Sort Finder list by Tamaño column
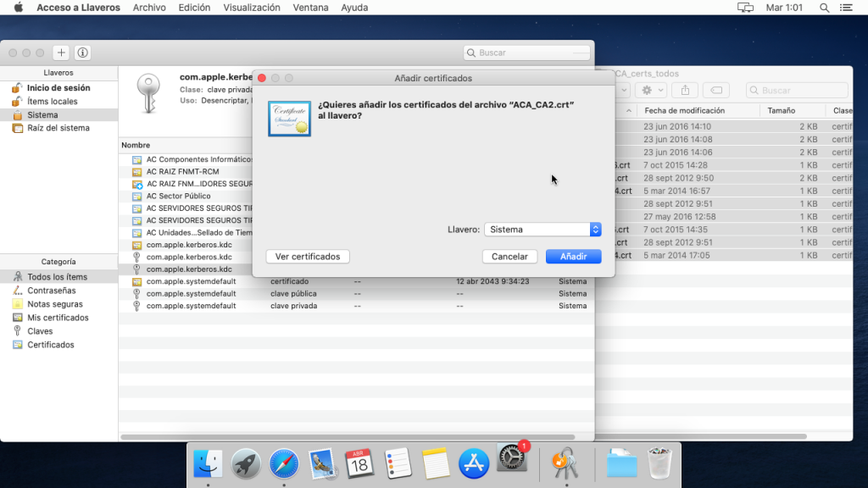 coord(781,111)
